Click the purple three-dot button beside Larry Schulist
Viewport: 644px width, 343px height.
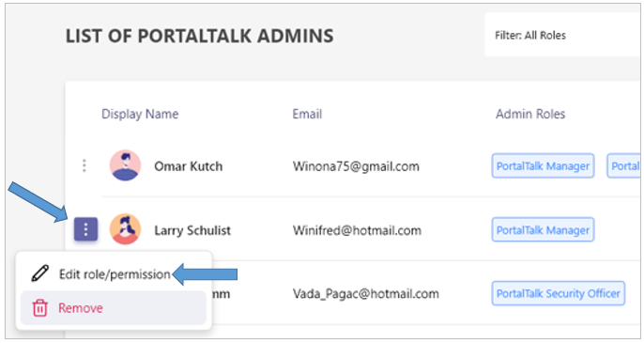(85, 229)
